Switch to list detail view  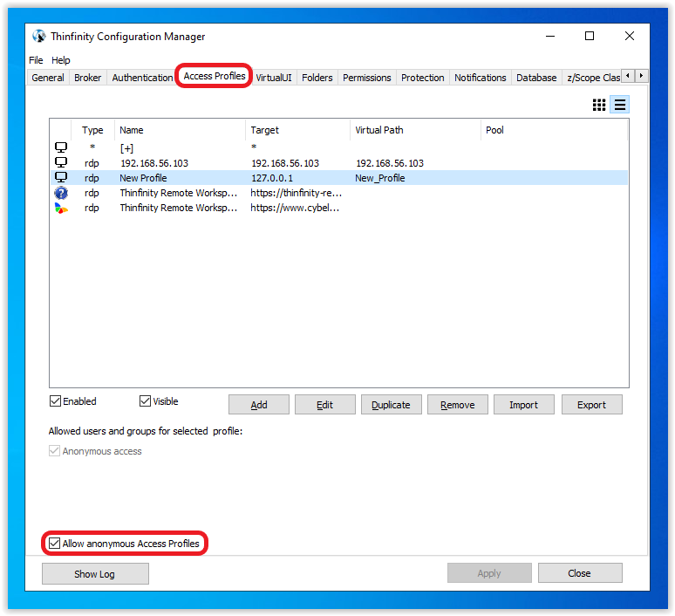[x=619, y=105]
